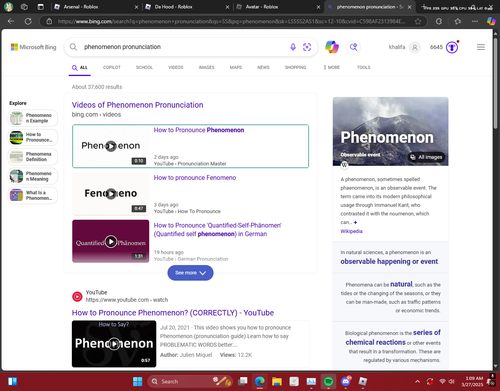Open Edge Settings and more ellipsis
This screenshot has height=391, width=500.
(475, 21)
